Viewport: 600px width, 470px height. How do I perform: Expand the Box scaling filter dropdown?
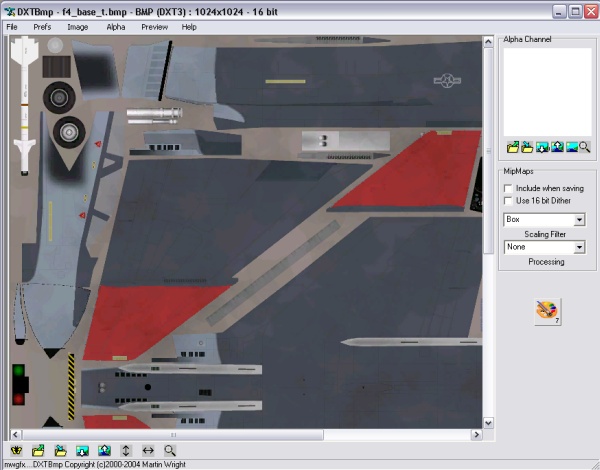click(x=579, y=219)
